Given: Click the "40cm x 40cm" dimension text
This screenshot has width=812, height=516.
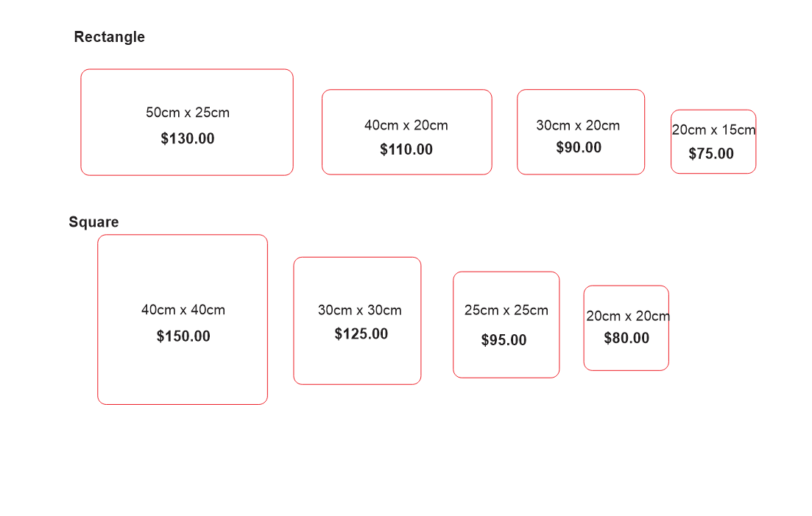Looking at the screenshot, I should tap(183, 310).
